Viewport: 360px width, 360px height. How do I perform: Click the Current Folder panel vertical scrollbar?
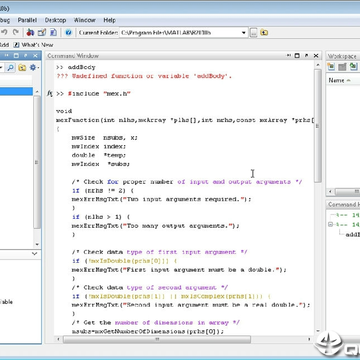point(37,162)
